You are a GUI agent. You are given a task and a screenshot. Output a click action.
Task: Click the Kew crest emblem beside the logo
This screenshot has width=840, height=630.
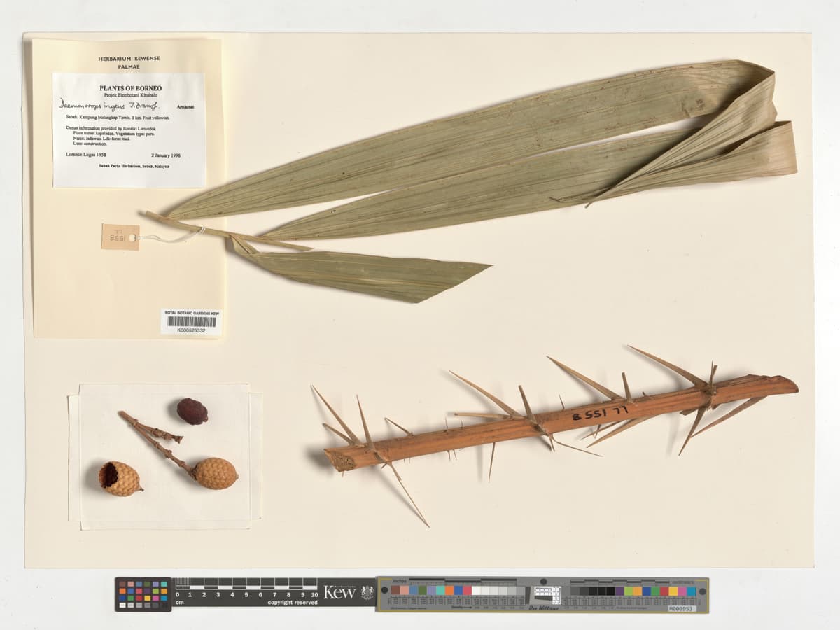tap(367, 592)
